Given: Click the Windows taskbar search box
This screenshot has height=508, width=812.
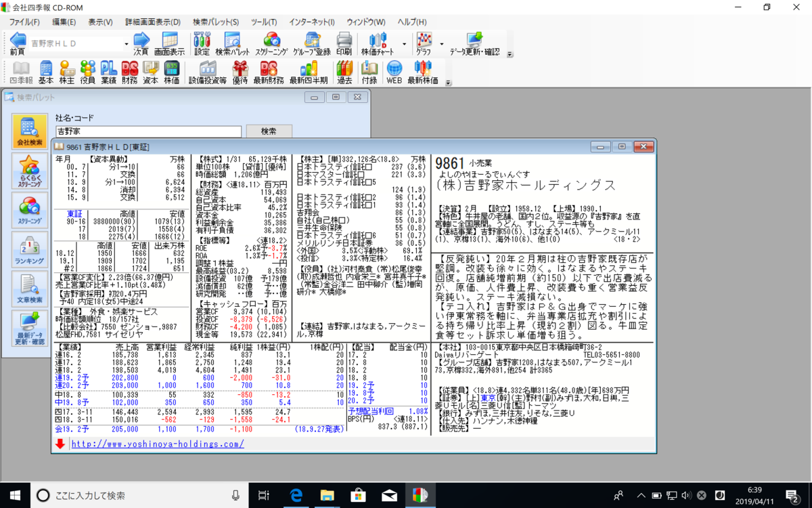Looking at the screenshot, I should (x=140, y=495).
